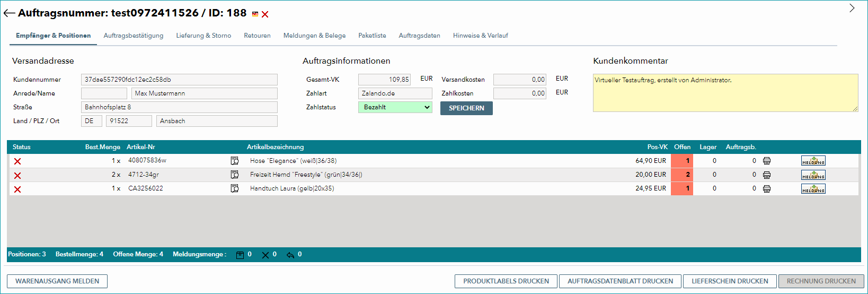Open the Zahlstatus dropdown showing Bezahlt
The image size is (868, 294).
click(x=395, y=107)
